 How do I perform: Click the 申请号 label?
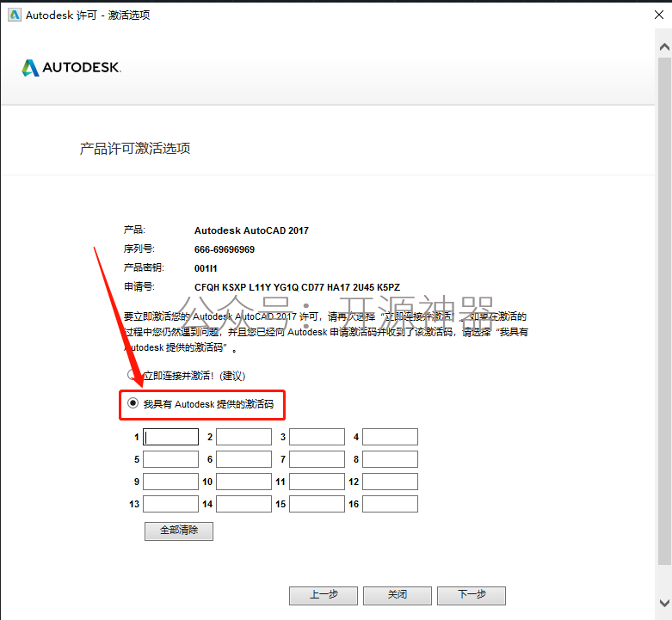139,286
